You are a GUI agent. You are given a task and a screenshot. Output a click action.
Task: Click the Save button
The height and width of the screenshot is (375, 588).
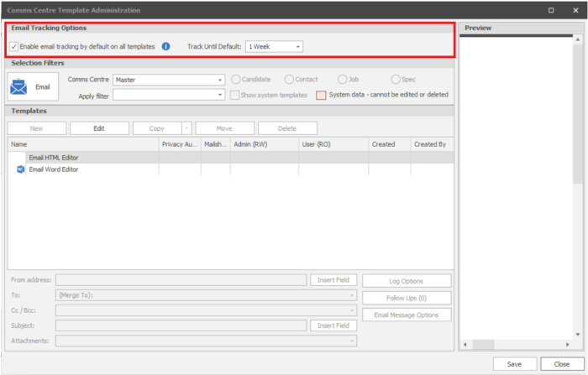coord(515,363)
